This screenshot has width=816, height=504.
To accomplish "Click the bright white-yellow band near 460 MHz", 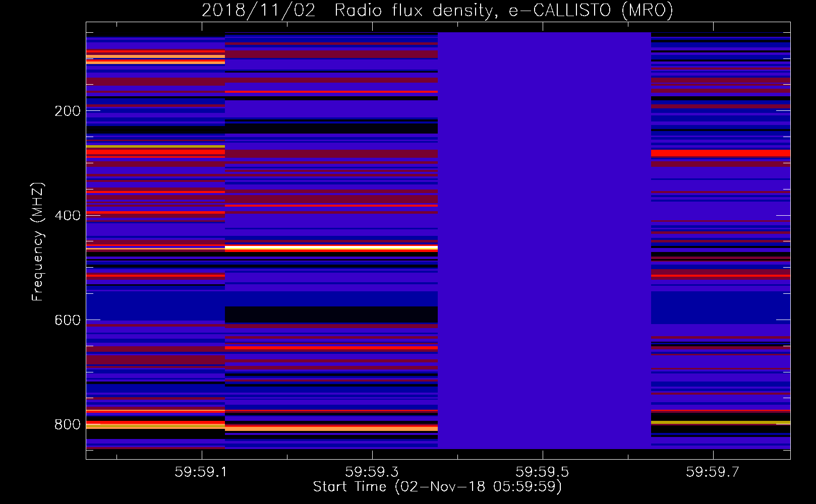I will [x=331, y=248].
